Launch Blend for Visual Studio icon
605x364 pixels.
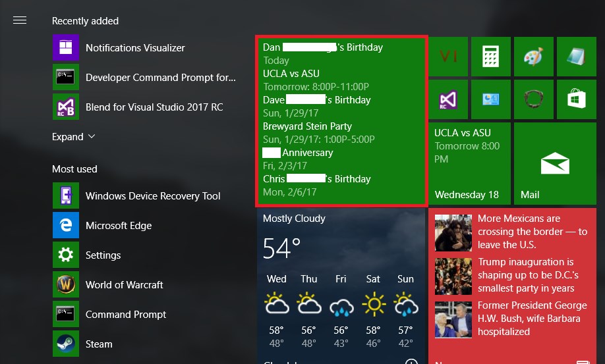coord(66,107)
